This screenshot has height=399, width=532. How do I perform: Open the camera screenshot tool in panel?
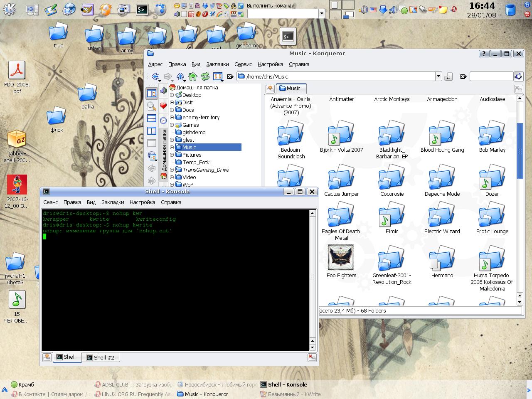pos(124,9)
